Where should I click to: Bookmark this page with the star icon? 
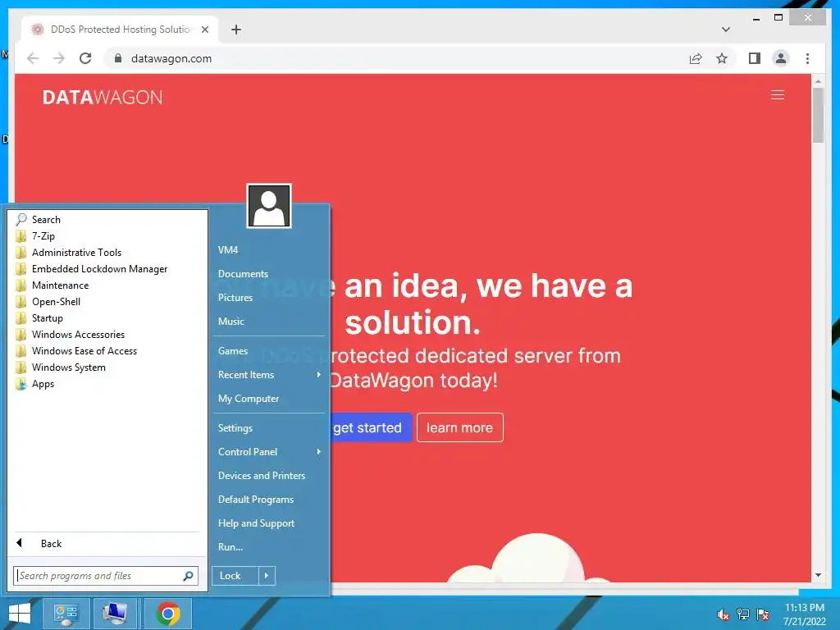(722, 58)
